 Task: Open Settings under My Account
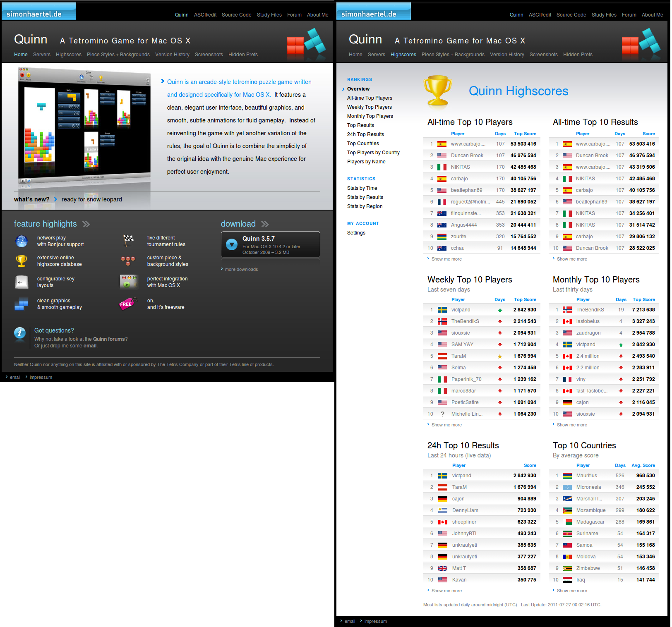click(356, 233)
